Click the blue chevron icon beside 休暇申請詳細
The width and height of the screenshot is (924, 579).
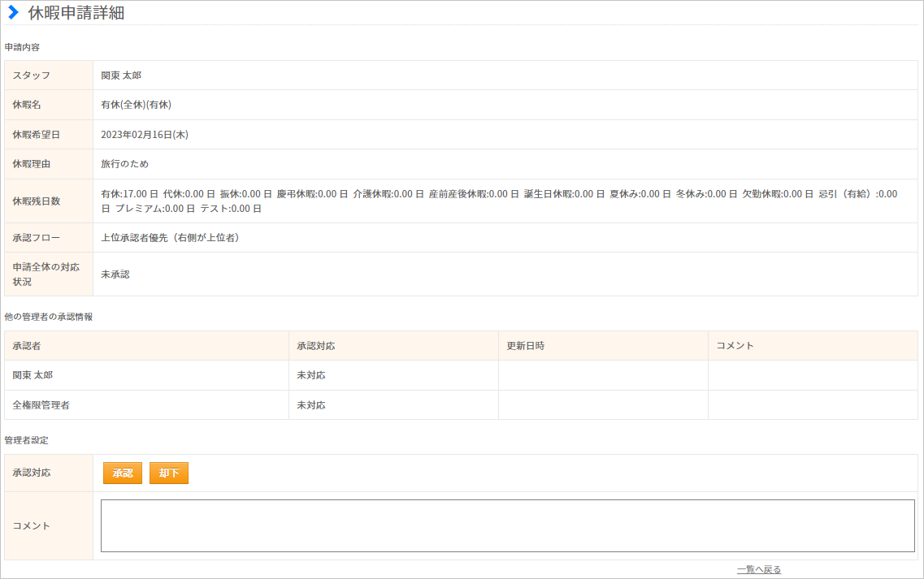[x=13, y=12]
